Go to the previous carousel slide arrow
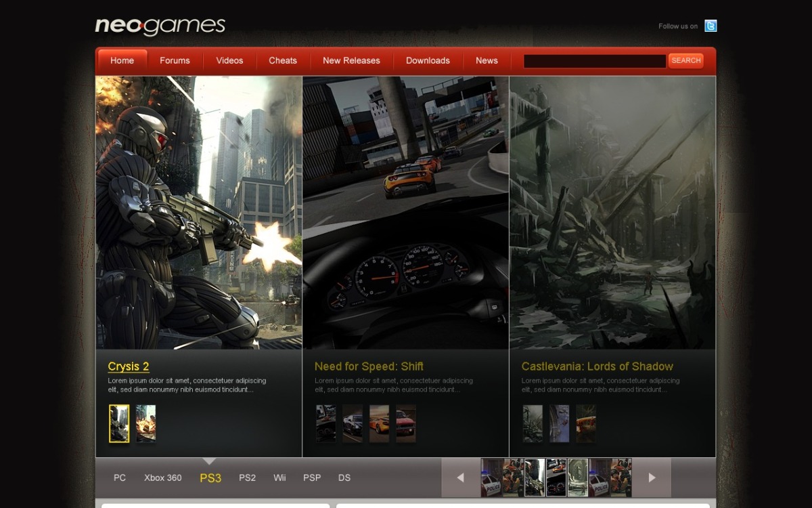Image resolution: width=812 pixels, height=508 pixels. pos(460,478)
